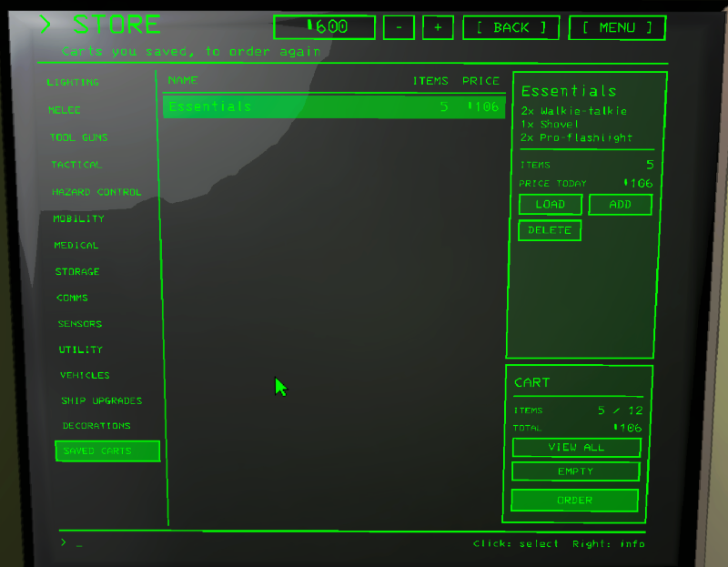Load the Essentials saved cart
The width and height of the screenshot is (728, 567).
tap(551, 205)
